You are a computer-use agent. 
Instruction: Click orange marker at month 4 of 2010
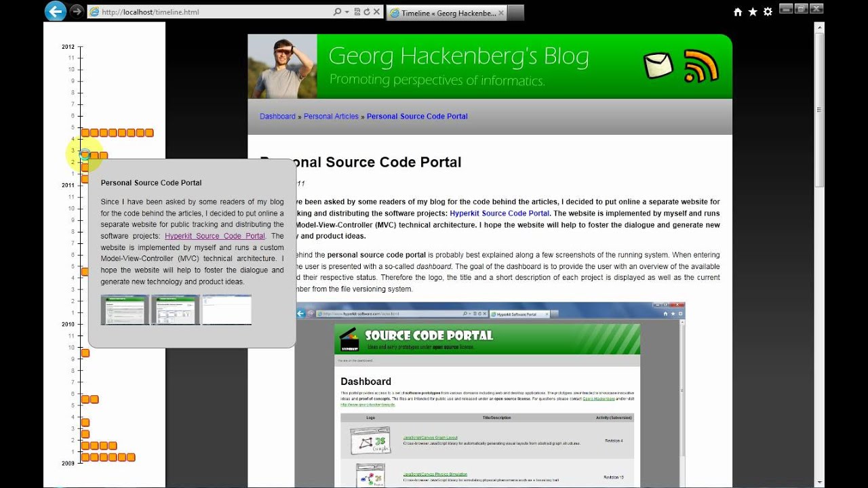pos(85,422)
